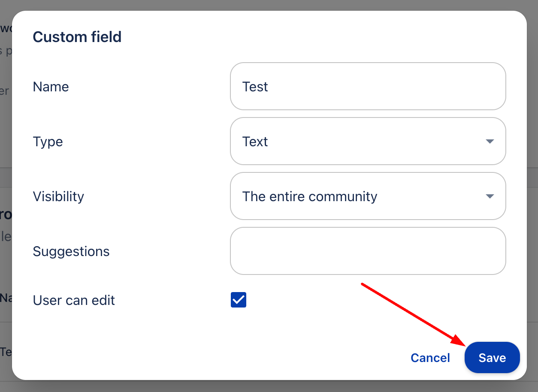Click the Visibility dropdown arrow icon
This screenshot has width=538, height=392.
tap(490, 196)
